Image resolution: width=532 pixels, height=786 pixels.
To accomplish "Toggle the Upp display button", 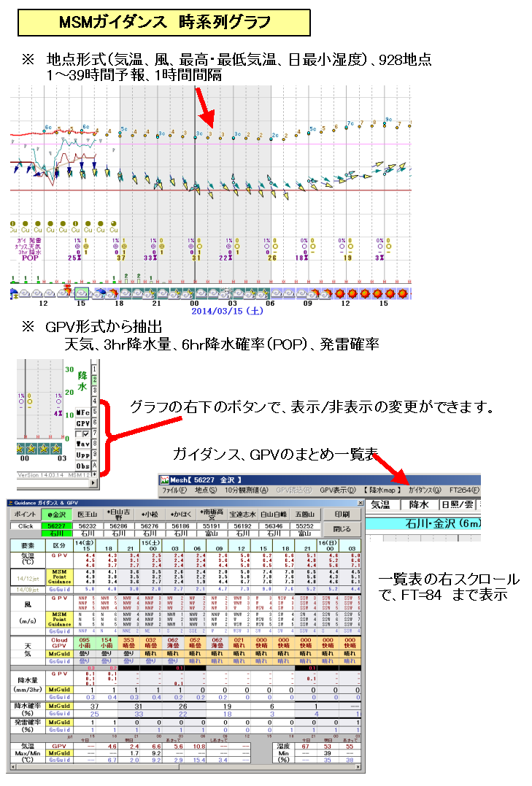I will [82, 455].
